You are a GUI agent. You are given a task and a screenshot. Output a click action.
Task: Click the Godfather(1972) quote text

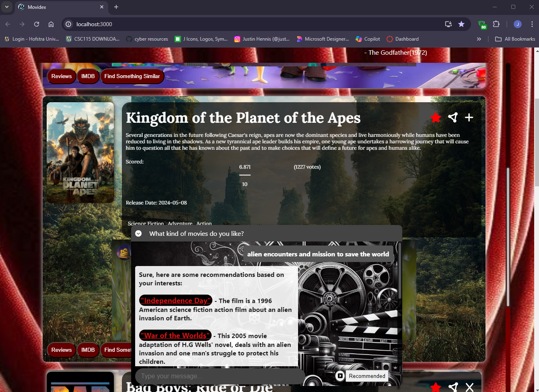tap(396, 52)
